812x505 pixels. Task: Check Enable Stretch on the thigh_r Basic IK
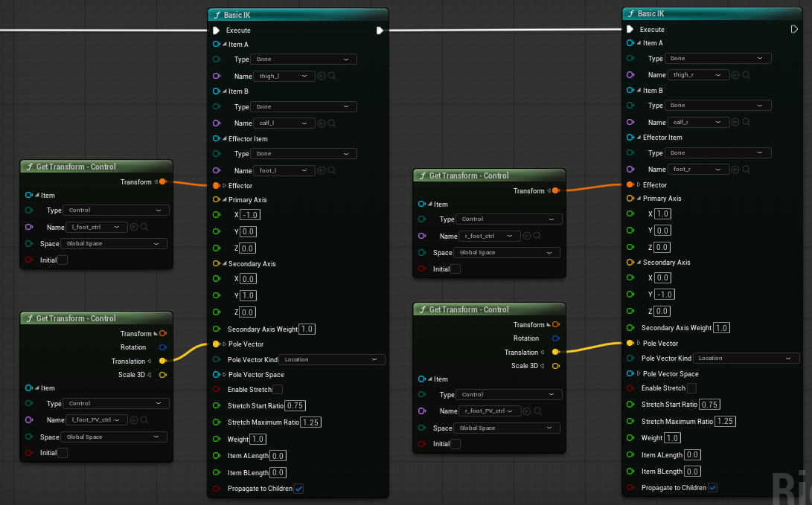692,388
